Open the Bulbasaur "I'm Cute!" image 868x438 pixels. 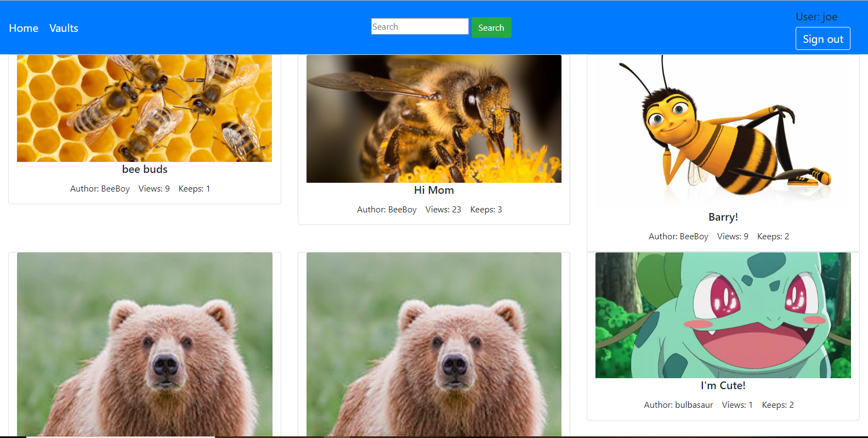pyautogui.click(x=723, y=315)
